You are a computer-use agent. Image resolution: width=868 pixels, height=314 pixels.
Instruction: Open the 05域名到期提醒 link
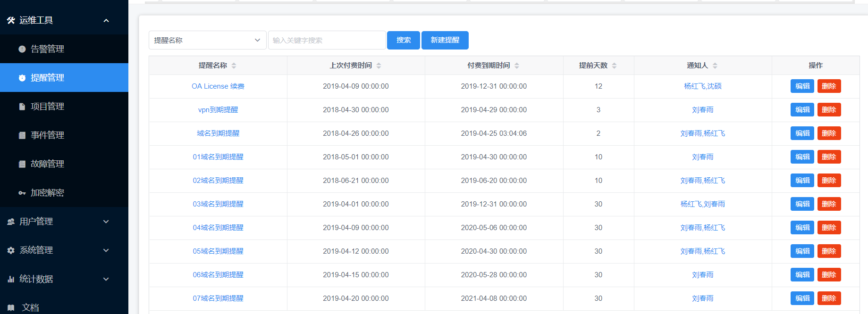218,251
